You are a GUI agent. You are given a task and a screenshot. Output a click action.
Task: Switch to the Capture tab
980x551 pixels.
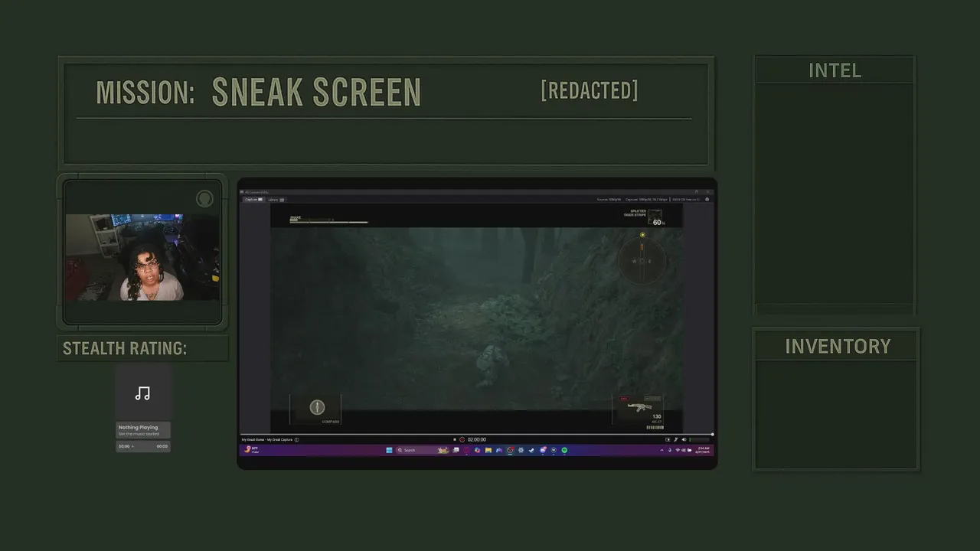point(253,200)
